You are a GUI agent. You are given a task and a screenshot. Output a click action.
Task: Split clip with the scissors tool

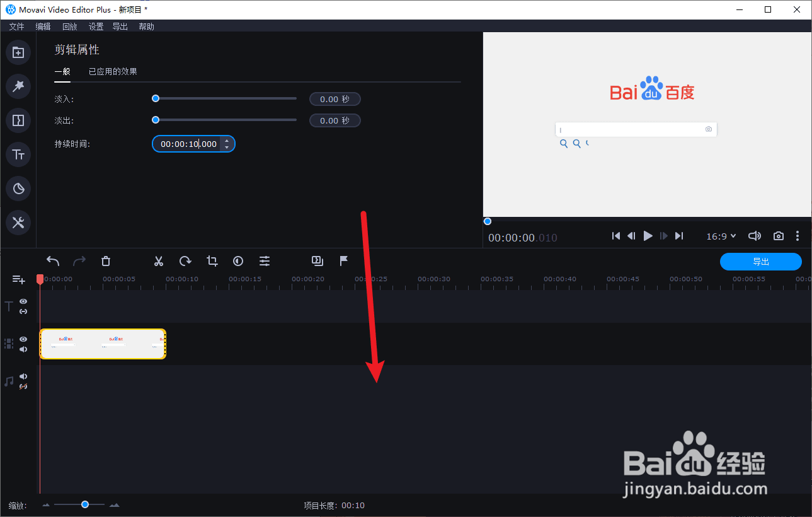pos(159,261)
